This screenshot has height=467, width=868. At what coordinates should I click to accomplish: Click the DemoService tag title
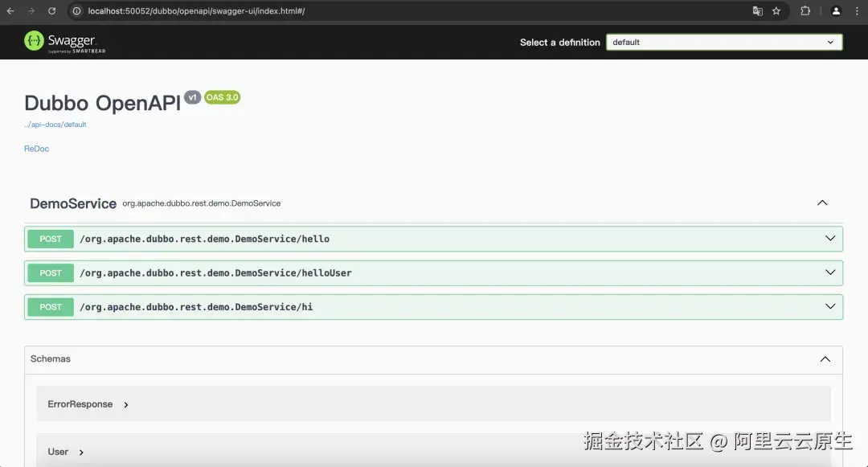(73, 203)
